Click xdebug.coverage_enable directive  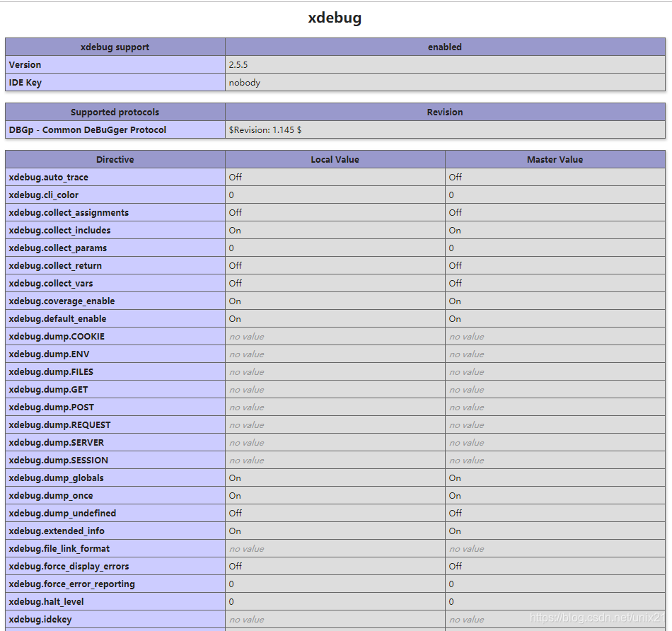[62, 301]
